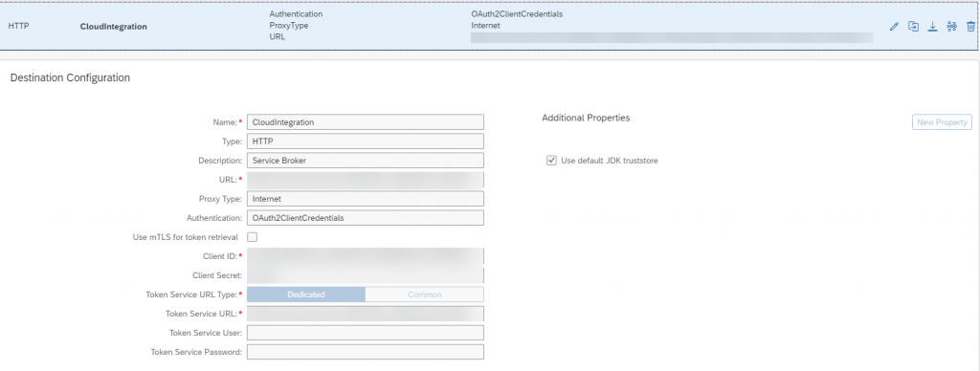Click the Authentication label in the top row
The height and width of the screenshot is (371, 980).
(296, 13)
